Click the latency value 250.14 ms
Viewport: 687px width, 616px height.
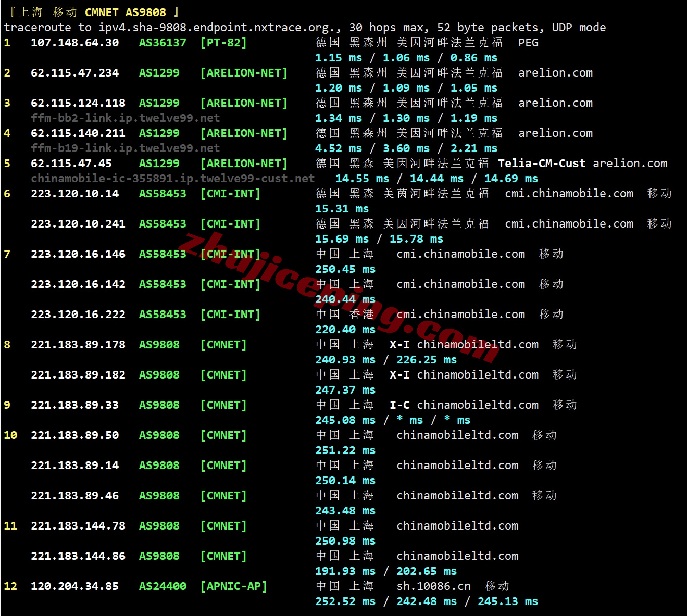(x=345, y=481)
